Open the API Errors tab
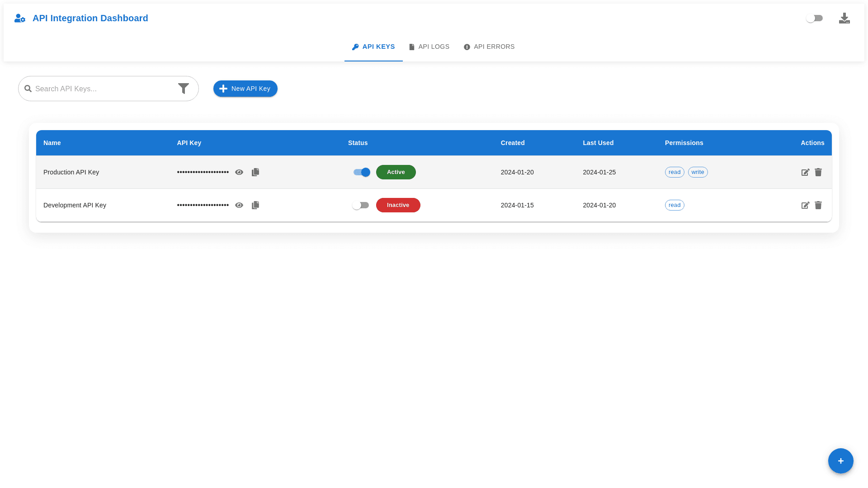This screenshot has width=868, height=488. click(489, 47)
